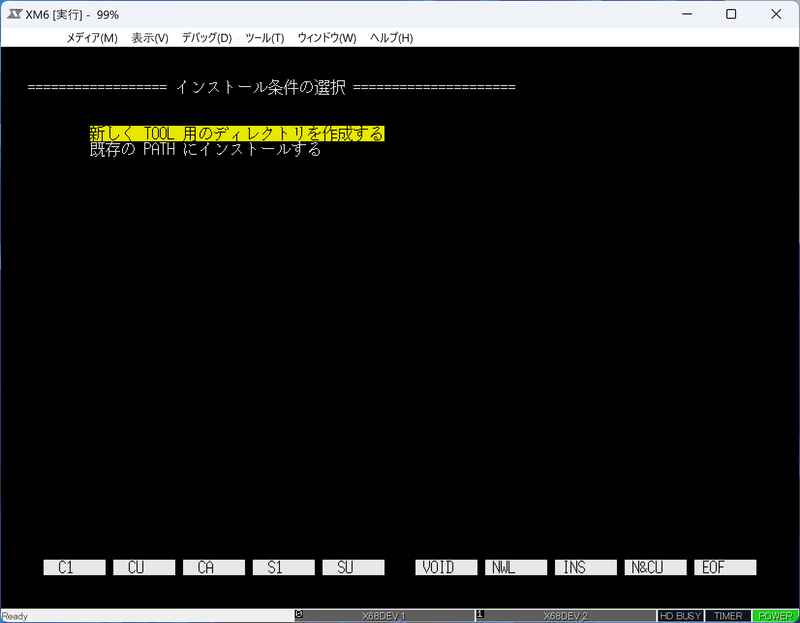Select highlighted option 新しく TOOL 用のディレクトリを作成する
This screenshot has width=800, height=623.
(237, 134)
